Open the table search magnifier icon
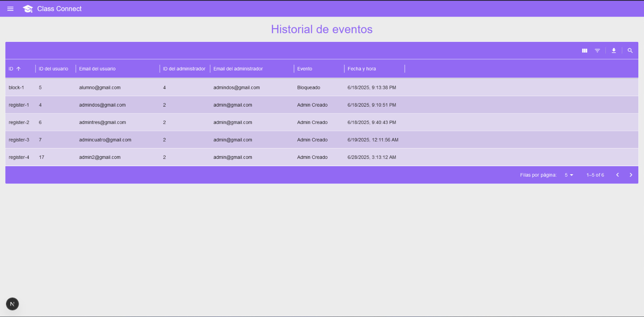The height and width of the screenshot is (317, 644). point(630,51)
